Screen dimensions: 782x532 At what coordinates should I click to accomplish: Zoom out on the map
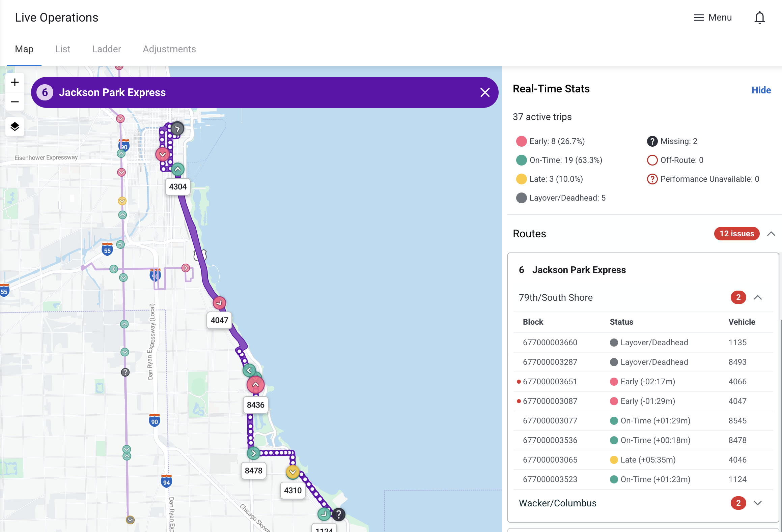[x=15, y=102]
